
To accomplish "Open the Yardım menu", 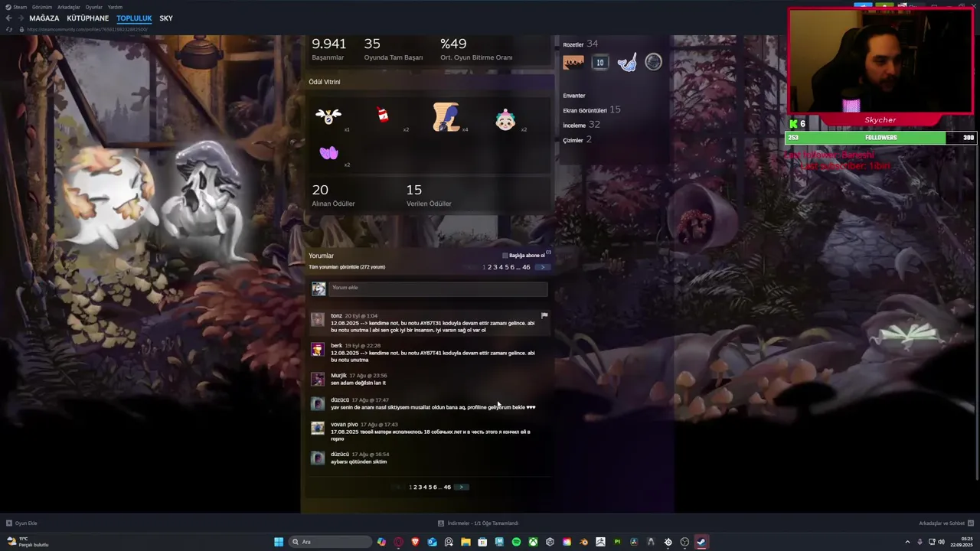I will [x=115, y=7].
